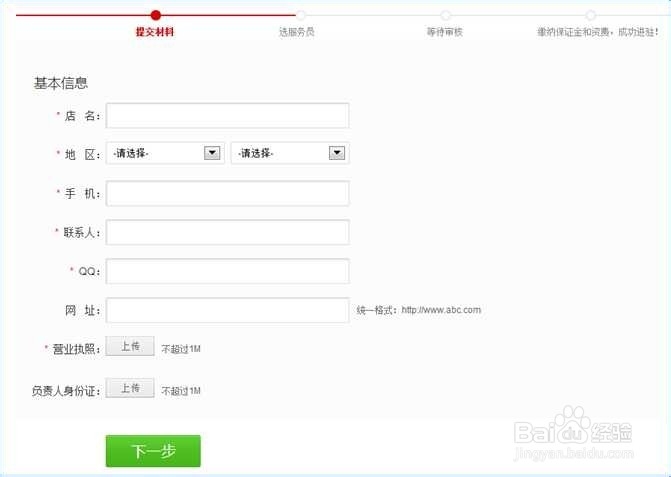Click the 负责人身份证 field label
Image resolution: width=671 pixels, height=477 pixels.
[66, 391]
